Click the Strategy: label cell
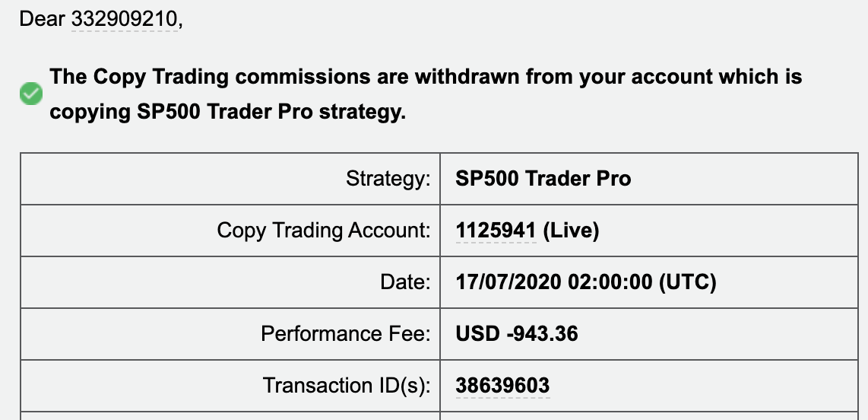 (230, 178)
